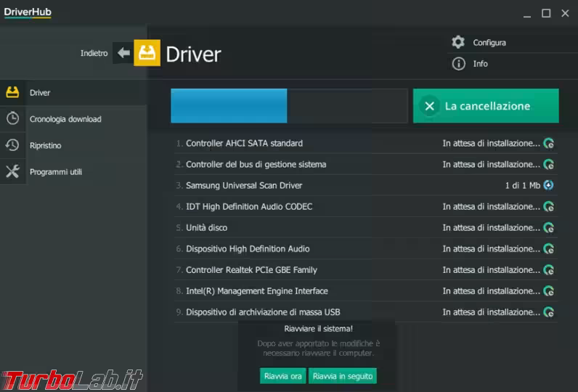Select row Intel(R) Management Engine Interface
This screenshot has width=578, height=392.
point(366,291)
